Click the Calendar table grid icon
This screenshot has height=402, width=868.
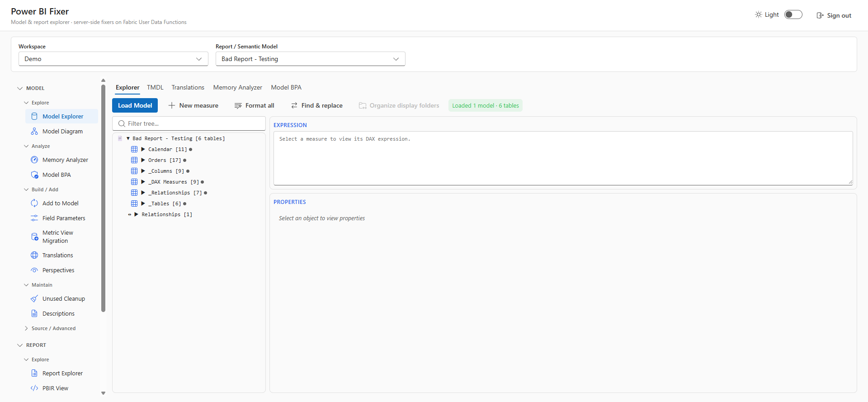pos(134,149)
